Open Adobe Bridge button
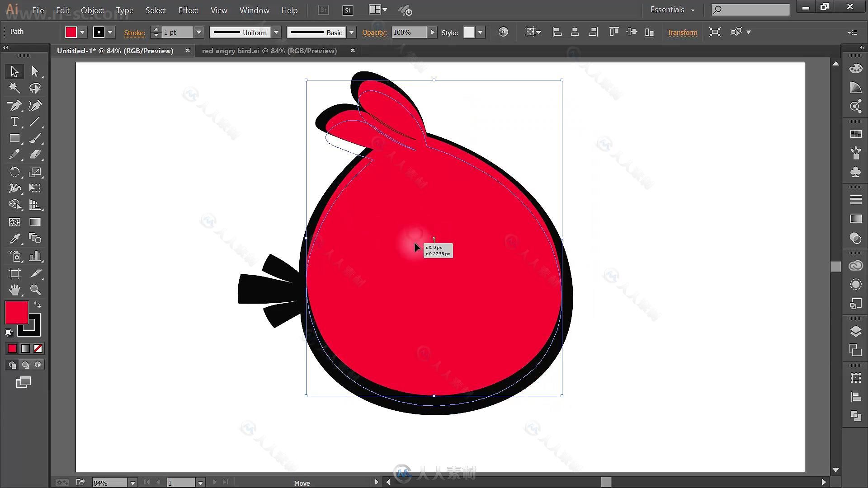Viewport: 868px width, 488px height. coord(323,10)
